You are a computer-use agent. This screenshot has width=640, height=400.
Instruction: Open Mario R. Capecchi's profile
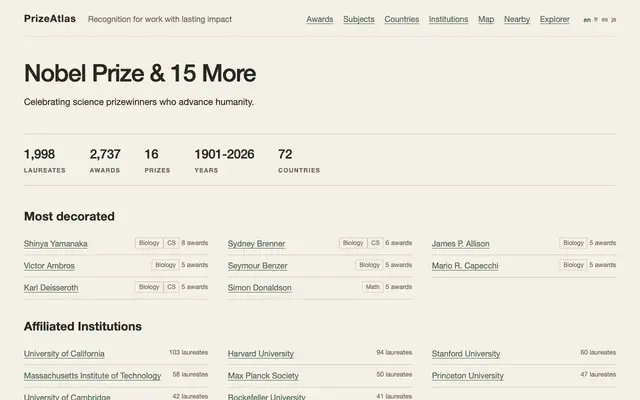(x=465, y=266)
